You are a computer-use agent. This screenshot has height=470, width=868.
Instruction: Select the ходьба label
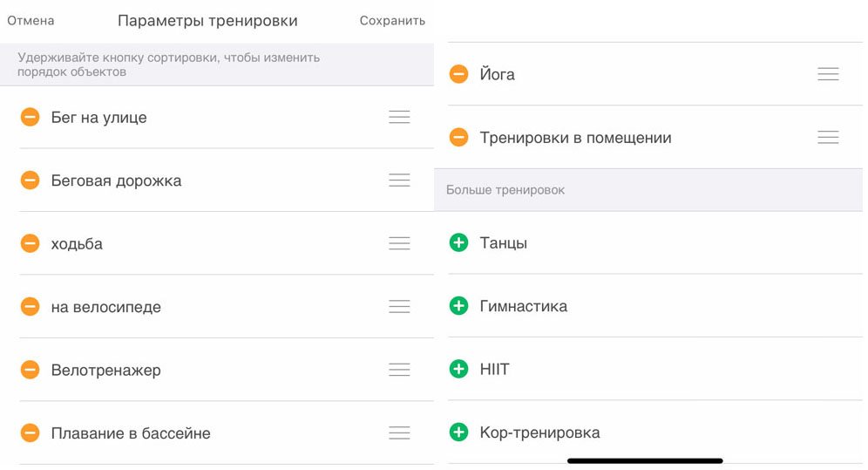coord(77,243)
